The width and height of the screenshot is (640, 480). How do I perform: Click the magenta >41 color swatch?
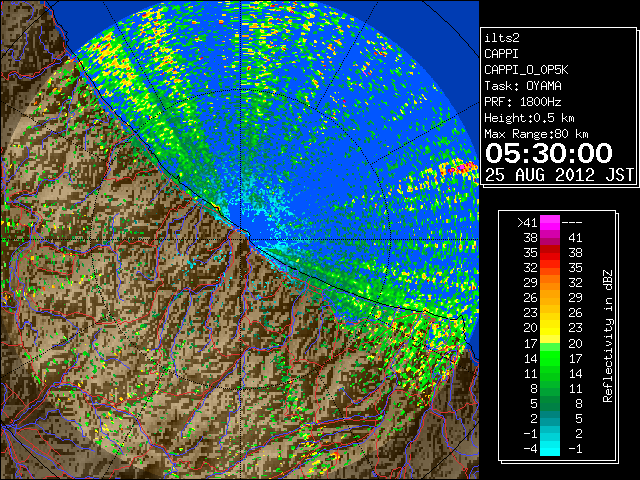click(550, 222)
